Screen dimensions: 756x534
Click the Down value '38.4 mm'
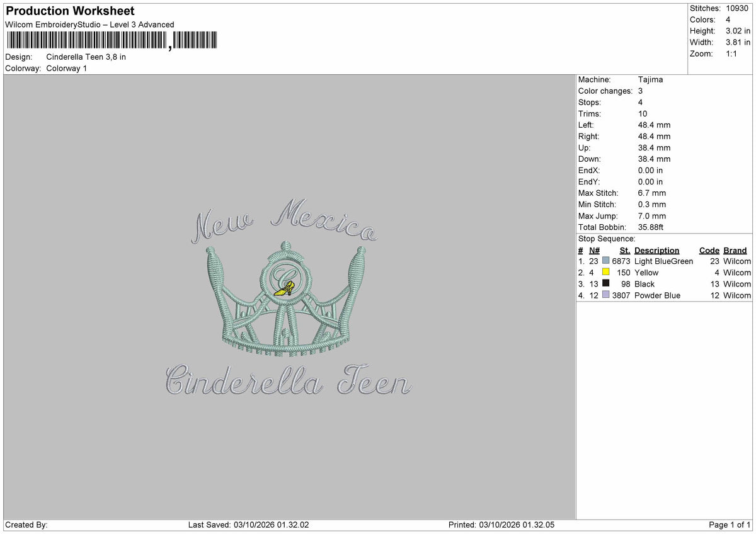654,159
